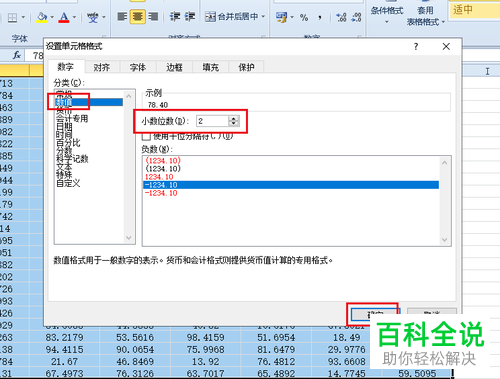The width and height of the screenshot is (500, 379).
Task: Click cell containing 83.2179
Action: click(64, 337)
